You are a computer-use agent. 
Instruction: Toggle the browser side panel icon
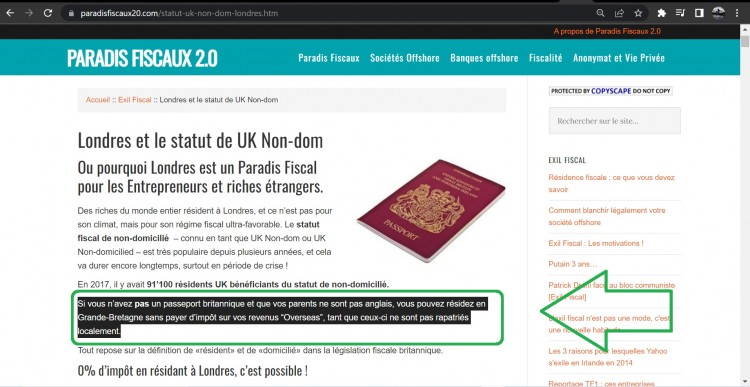tap(699, 13)
